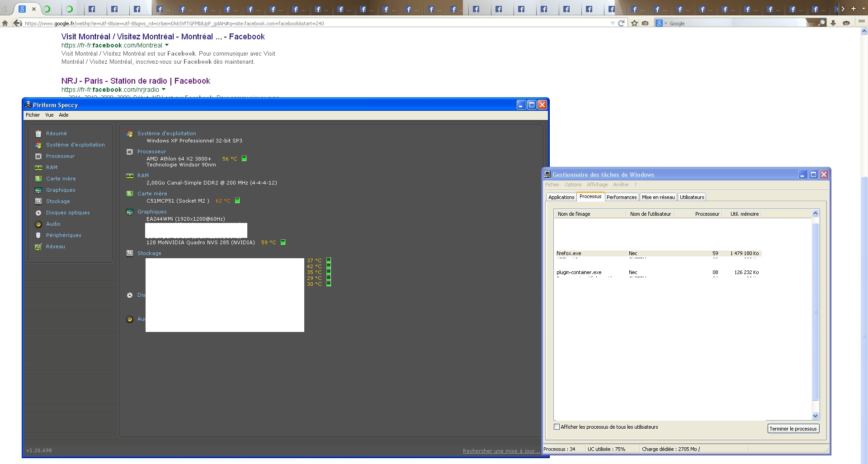Open the Stockage section in Speccy sidebar
Image resolution: width=868 pixels, height=464 pixels.
click(58, 201)
